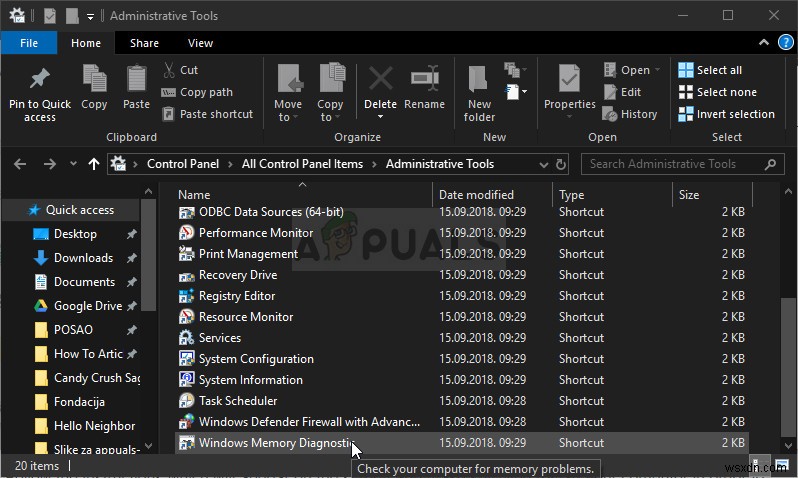The image size is (798, 478).
Task: Click Control Panel in the address breadcrumb
Action: 183,164
